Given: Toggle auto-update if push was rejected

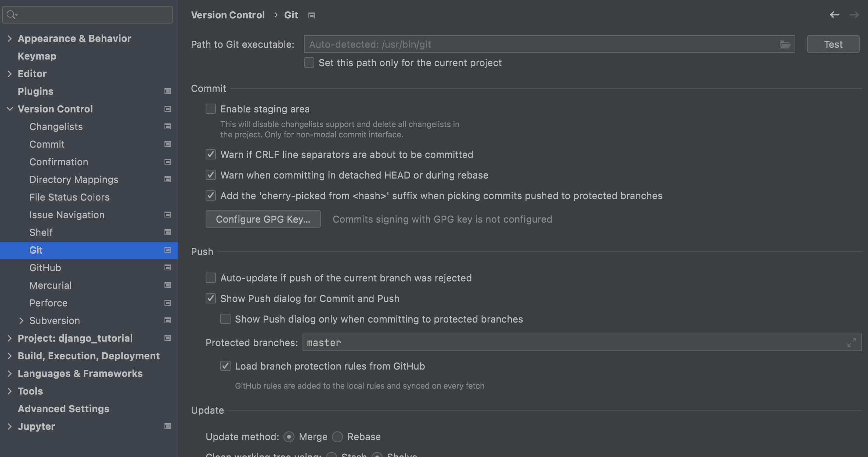Looking at the screenshot, I should pos(210,278).
